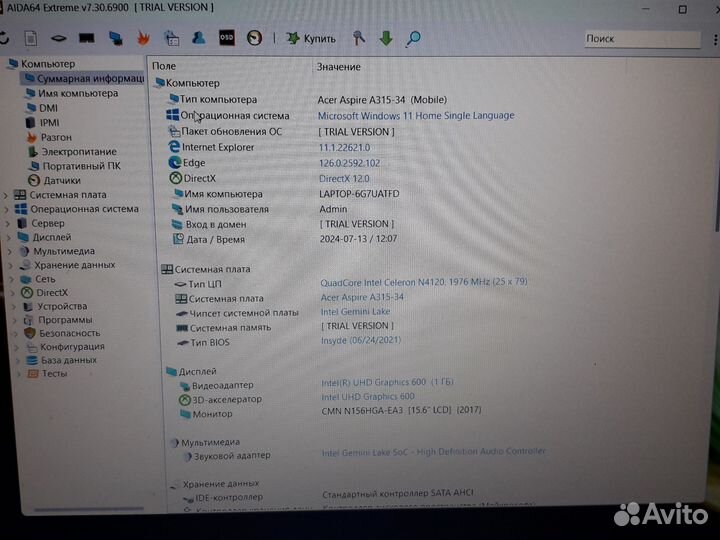Expand the DirectX tree node
The image size is (720, 540).
(x=14, y=293)
